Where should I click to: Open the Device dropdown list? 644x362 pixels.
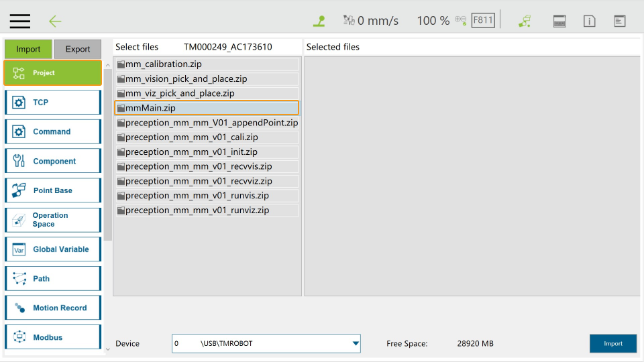(x=355, y=344)
